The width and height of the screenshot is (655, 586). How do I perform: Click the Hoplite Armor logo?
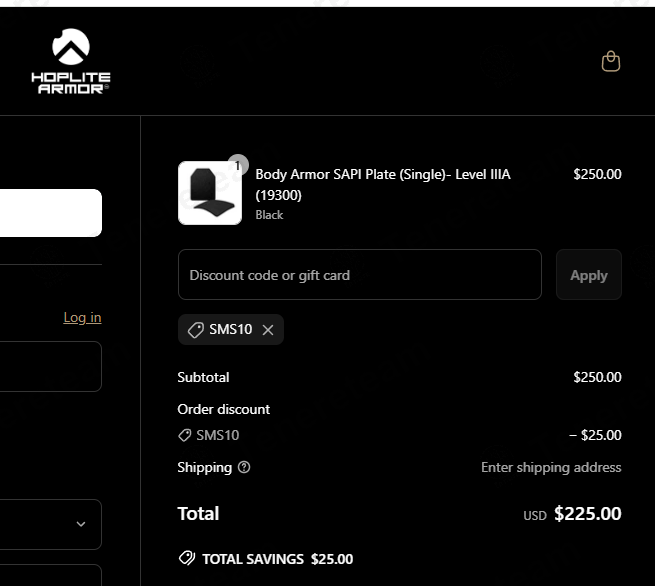click(70, 62)
